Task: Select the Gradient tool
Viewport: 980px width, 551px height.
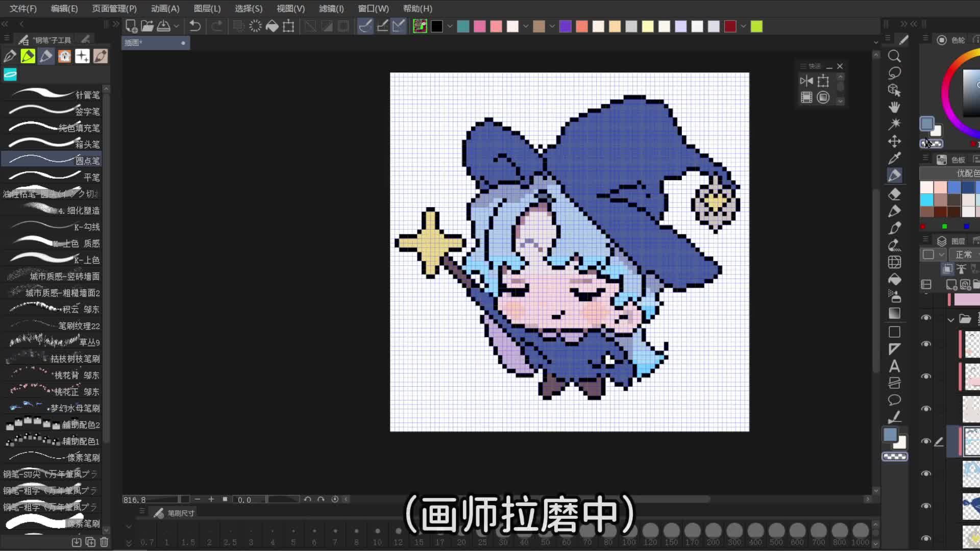Action: tap(894, 313)
